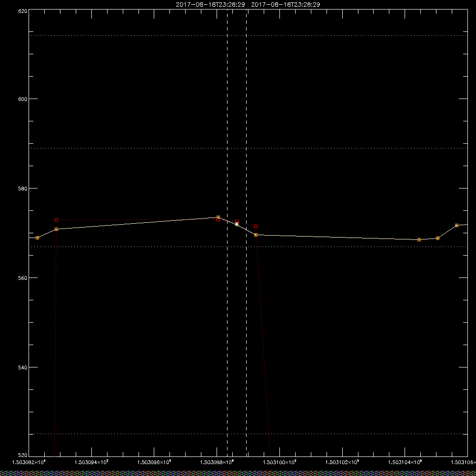476x476 pixels.
Task: Select the leftmost red square data marker
Action: pyautogui.click(x=56, y=219)
